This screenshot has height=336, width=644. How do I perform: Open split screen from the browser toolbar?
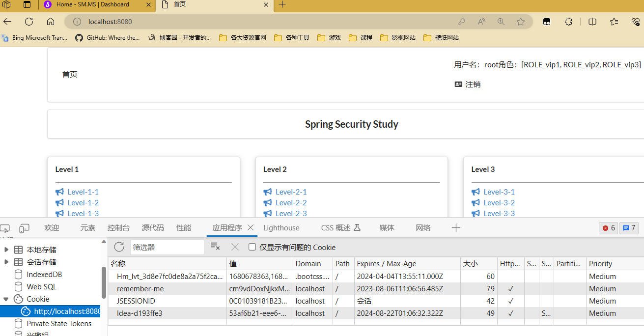tap(592, 22)
